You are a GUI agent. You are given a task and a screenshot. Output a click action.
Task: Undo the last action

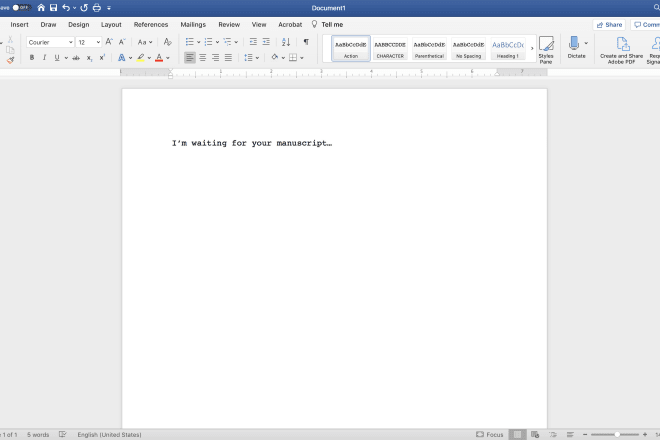66,8
